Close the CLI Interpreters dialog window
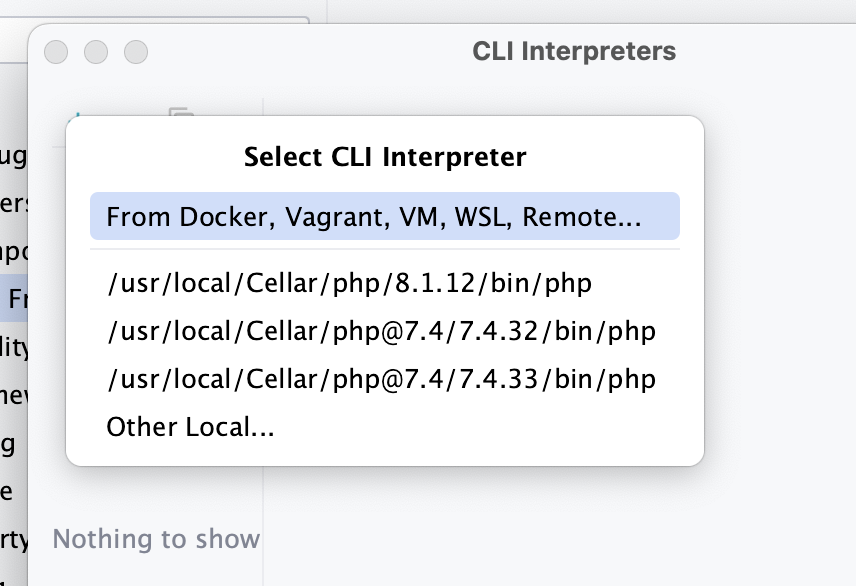 (56, 52)
